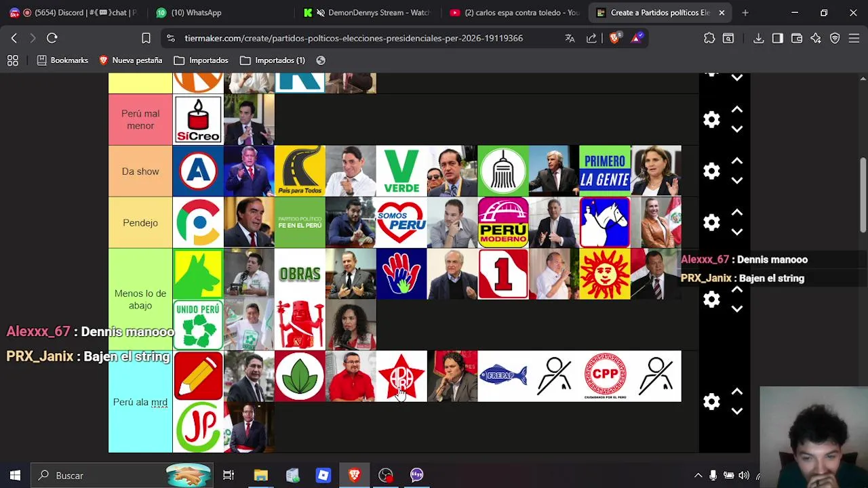Viewport: 868px width, 488px height.
Task: Click the Da show tier label
Action: click(x=140, y=171)
